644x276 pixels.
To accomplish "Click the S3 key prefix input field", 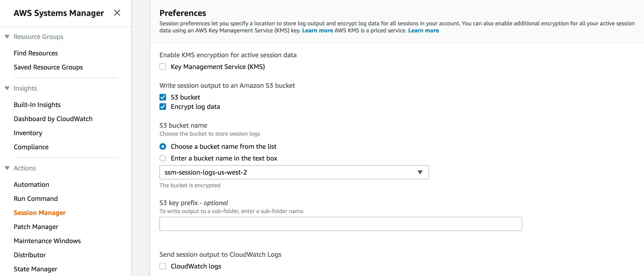I will coord(341,224).
